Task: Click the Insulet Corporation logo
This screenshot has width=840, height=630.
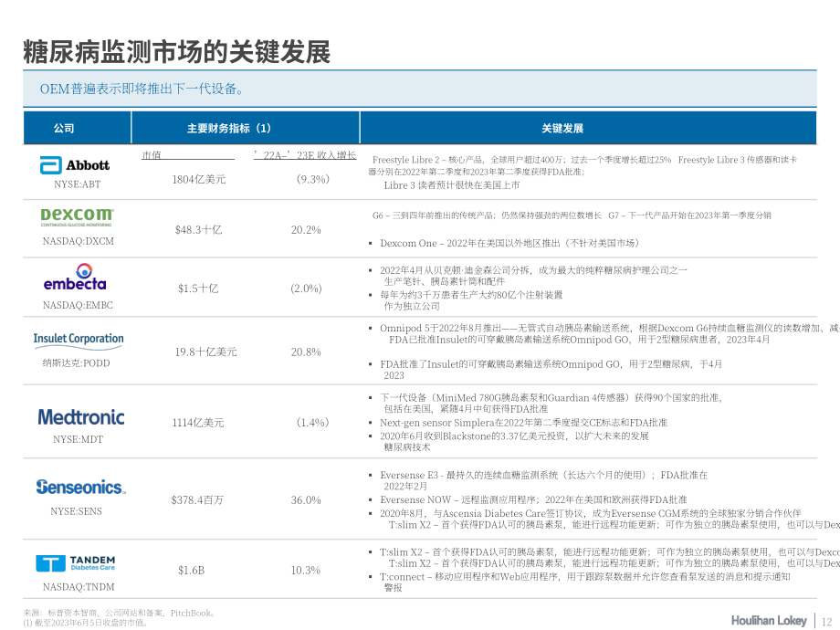Action: 79,341
